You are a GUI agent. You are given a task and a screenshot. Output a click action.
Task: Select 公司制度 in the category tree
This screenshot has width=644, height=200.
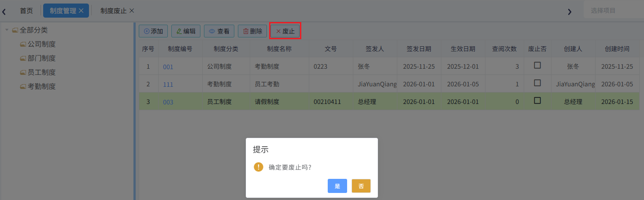[x=41, y=44]
